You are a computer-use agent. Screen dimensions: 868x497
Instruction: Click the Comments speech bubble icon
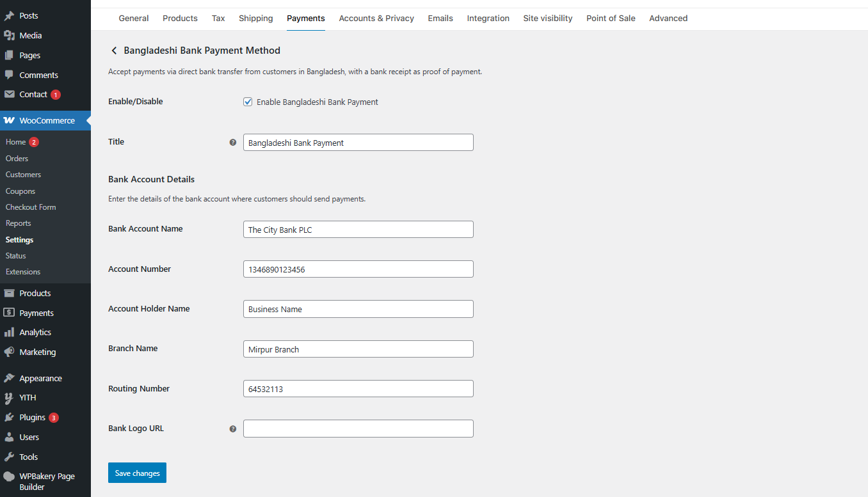coord(9,75)
